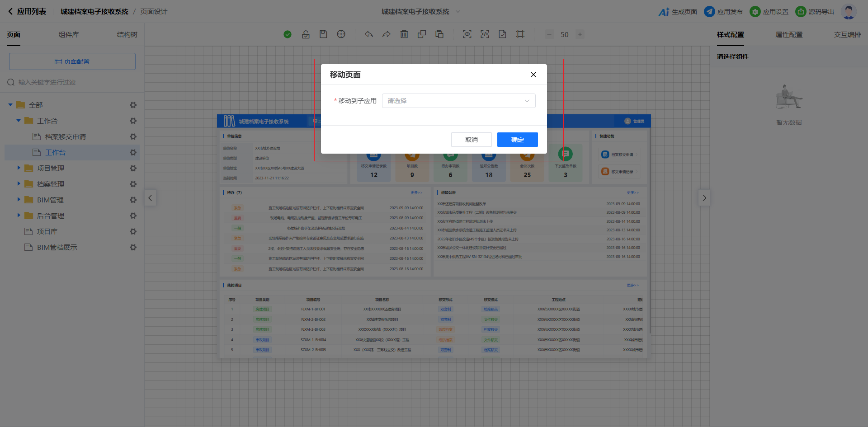Switch to the 组件库 tab
868x427 pixels.
69,35
